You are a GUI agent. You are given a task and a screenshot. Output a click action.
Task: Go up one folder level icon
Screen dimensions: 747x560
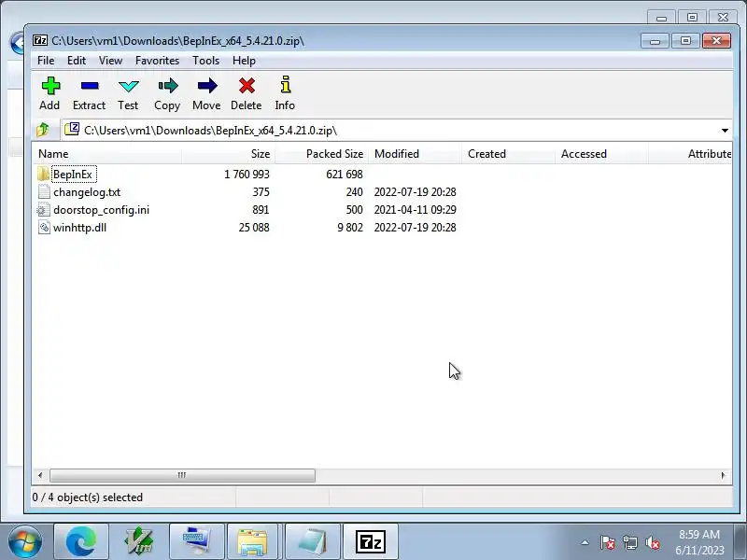pos(43,130)
